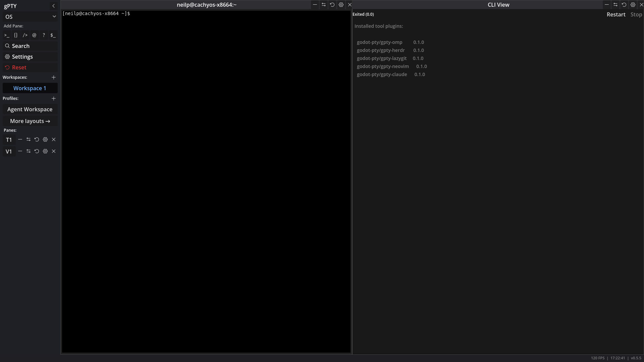Add a pane using the /> icon
The height and width of the screenshot is (362, 644).
(x=25, y=35)
